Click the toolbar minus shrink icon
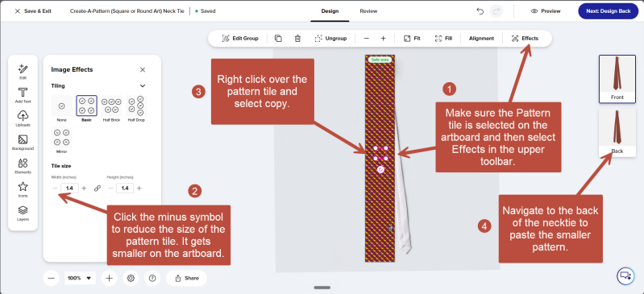Viewport: 644px width, 294px height. click(367, 38)
